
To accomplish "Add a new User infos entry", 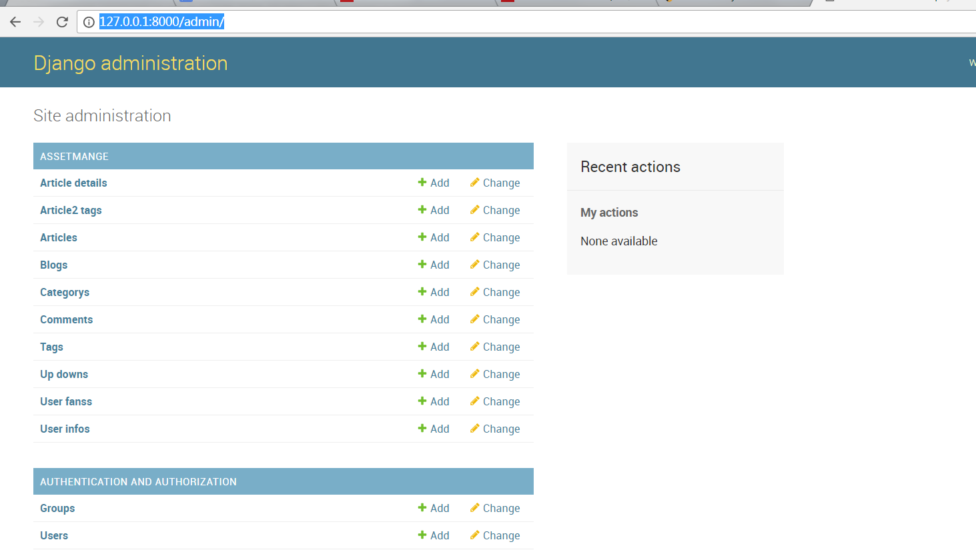I will [434, 429].
